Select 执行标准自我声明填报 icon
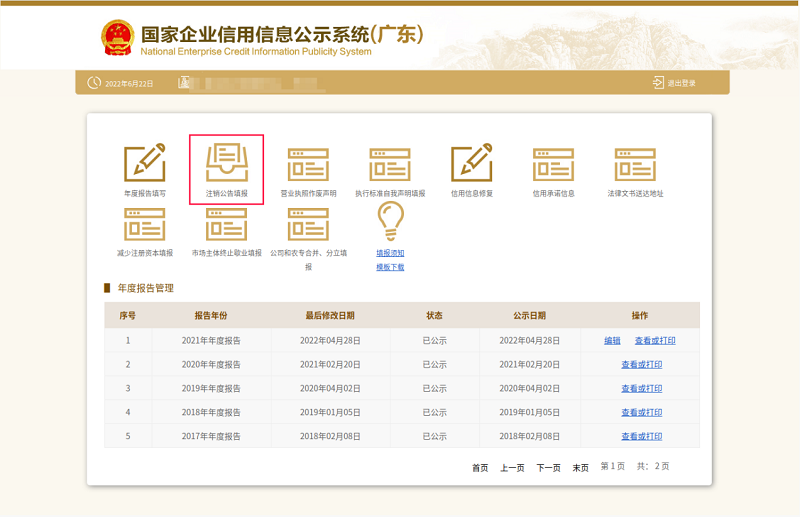This screenshot has height=517, width=800. coord(390,164)
